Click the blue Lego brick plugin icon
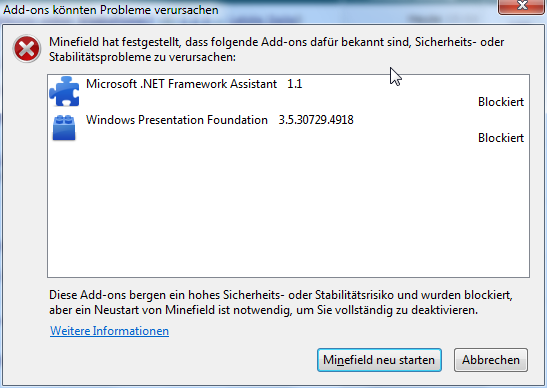Screen dimensions: 547x388 [64, 128]
